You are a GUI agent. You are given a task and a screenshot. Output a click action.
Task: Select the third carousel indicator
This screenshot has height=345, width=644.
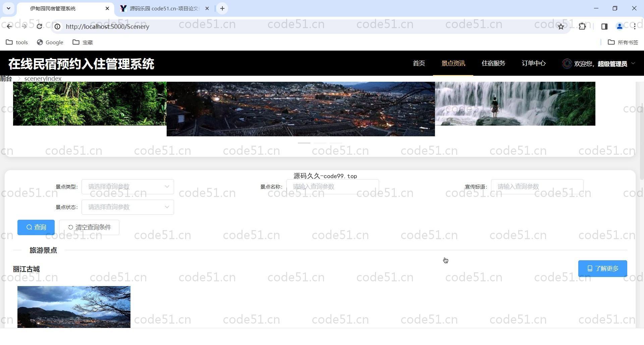click(x=336, y=143)
